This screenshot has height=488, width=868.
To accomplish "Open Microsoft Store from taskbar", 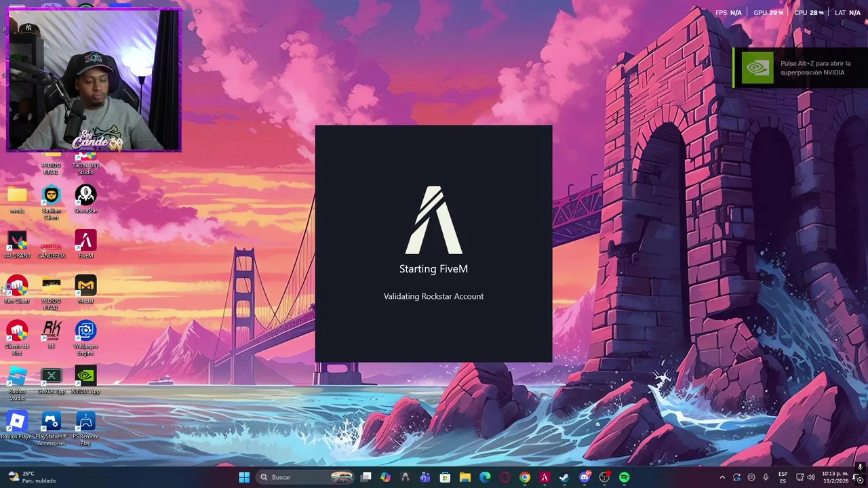I will pos(445,477).
